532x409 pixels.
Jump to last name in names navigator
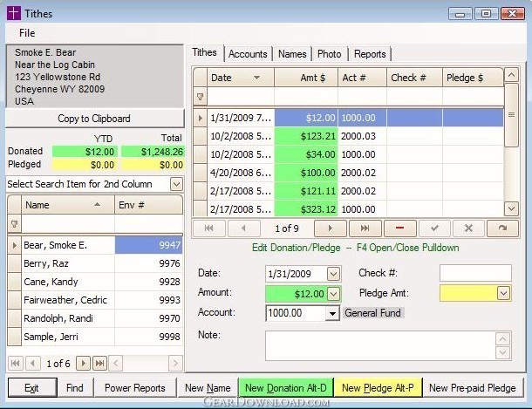click(x=100, y=363)
